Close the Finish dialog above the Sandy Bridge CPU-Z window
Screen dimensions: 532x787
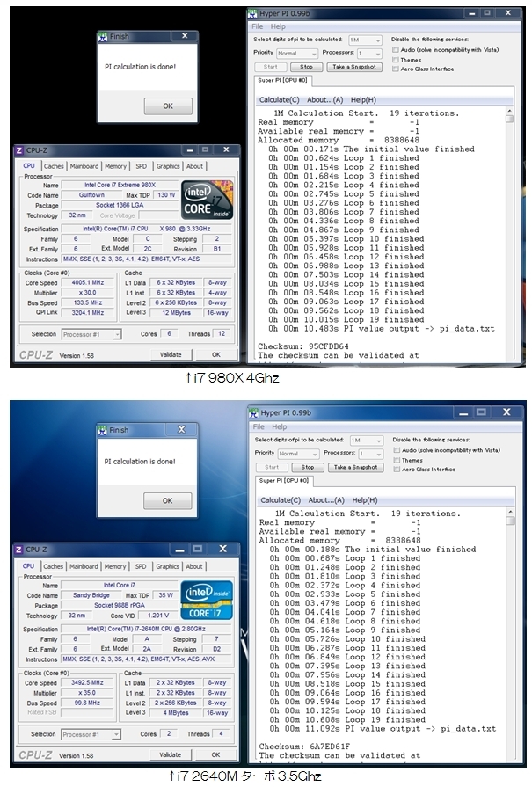pos(181,430)
